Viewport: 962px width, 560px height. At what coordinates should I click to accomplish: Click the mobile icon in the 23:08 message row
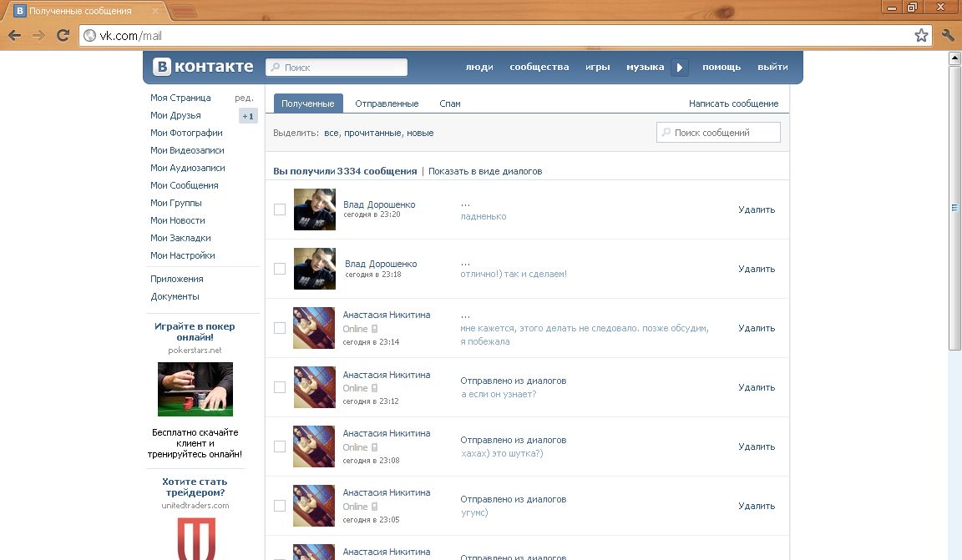[374, 447]
